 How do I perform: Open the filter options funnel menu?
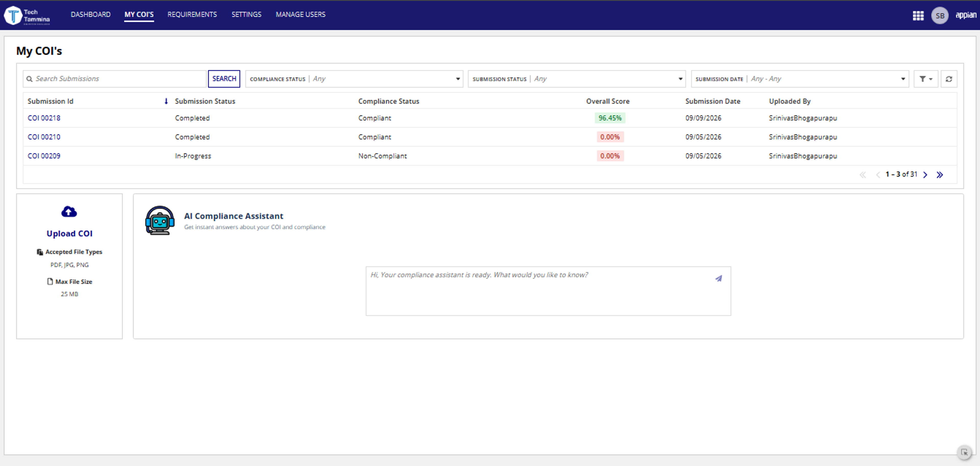[x=926, y=79]
